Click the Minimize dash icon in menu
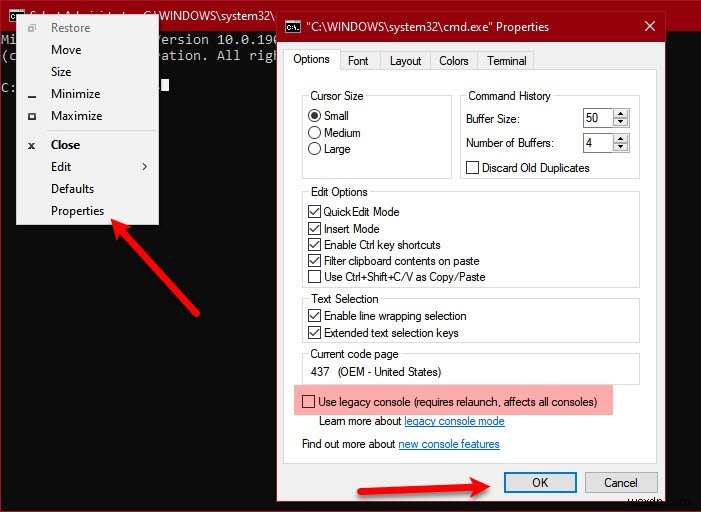 [32, 96]
